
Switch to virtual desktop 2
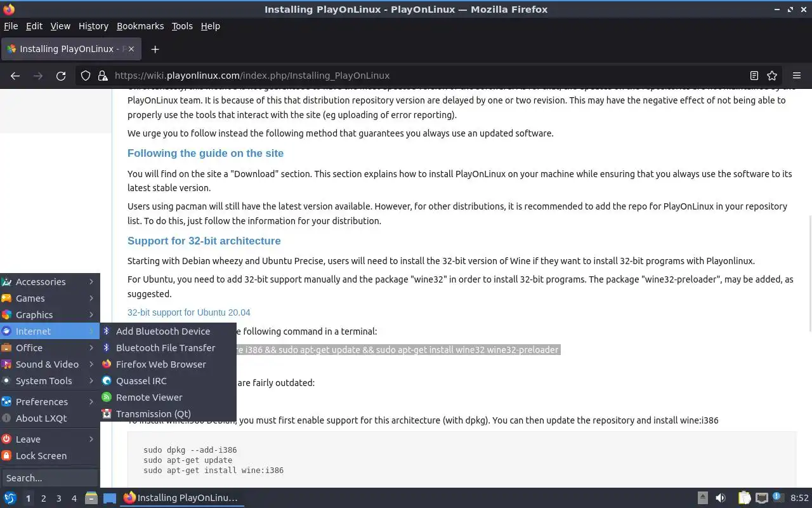(43, 498)
